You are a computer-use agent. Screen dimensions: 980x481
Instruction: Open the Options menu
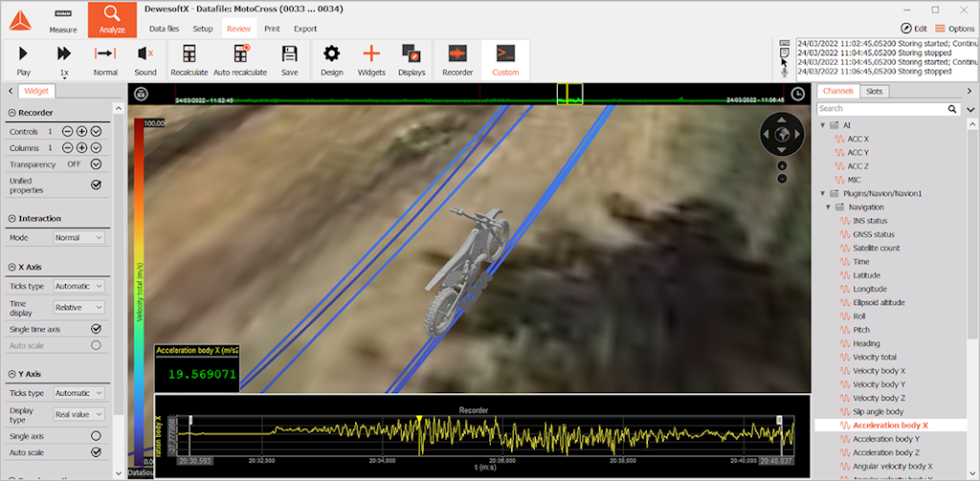(954, 28)
